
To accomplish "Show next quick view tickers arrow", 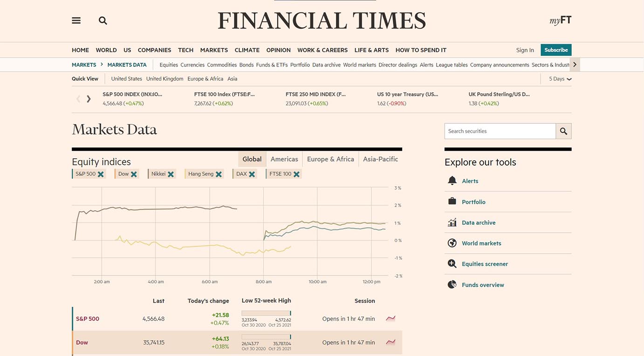I will (89, 99).
